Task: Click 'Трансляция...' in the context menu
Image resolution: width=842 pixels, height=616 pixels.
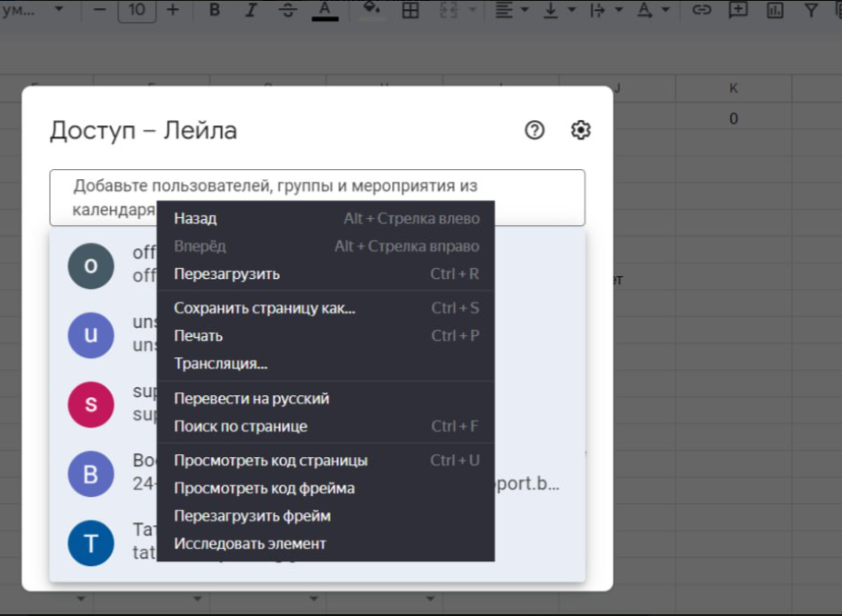Action: pos(326,363)
